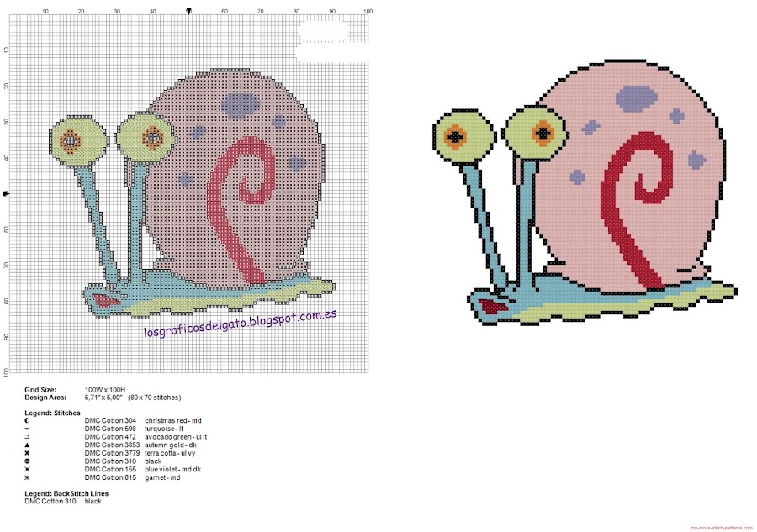The image size is (757, 532).
Task: Click the legend symbol beside DMC Cotton 815
Action: (x=27, y=477)
